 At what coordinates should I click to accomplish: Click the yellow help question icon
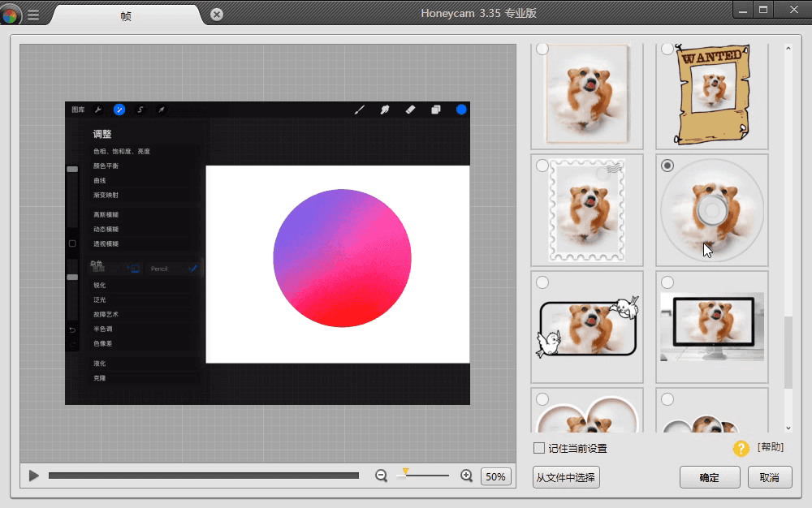coord(741,449)
